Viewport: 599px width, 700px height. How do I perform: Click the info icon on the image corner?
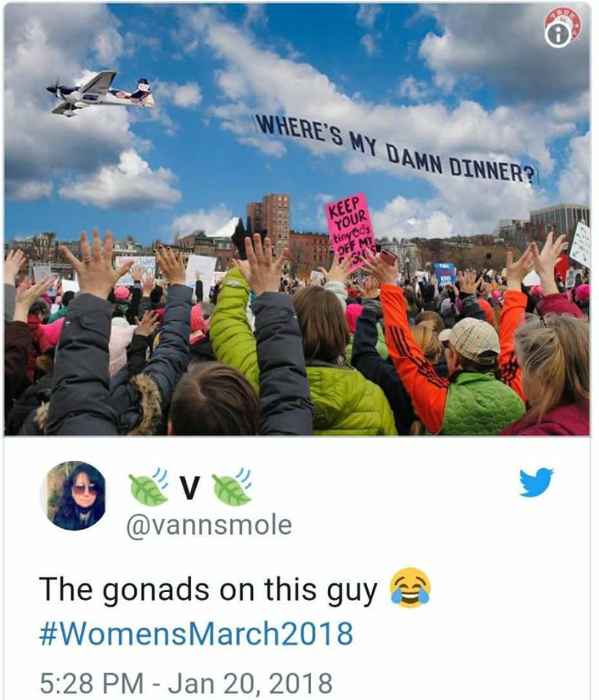557,35
